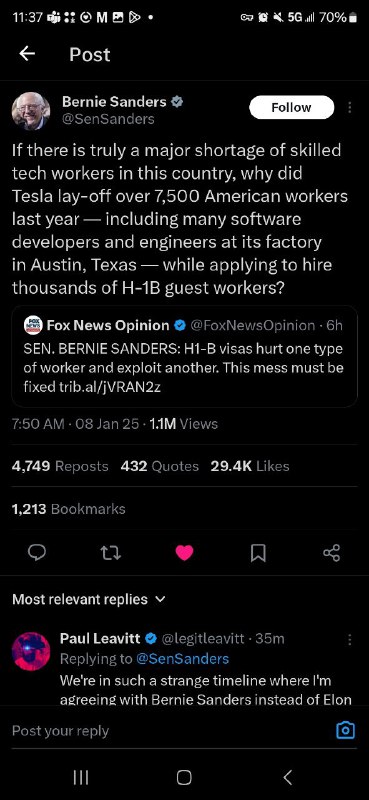View the 29.4K Likes list

[x=250, y=466]
